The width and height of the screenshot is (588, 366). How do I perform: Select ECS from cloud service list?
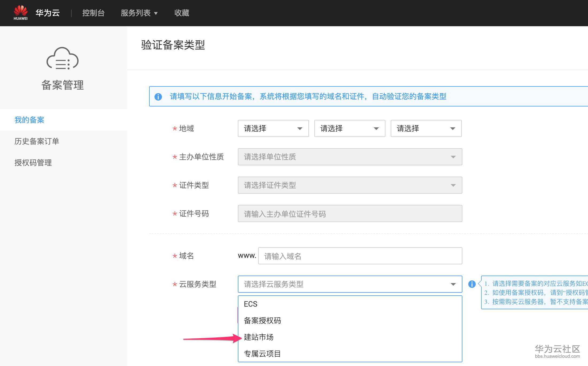coord(251,304)
